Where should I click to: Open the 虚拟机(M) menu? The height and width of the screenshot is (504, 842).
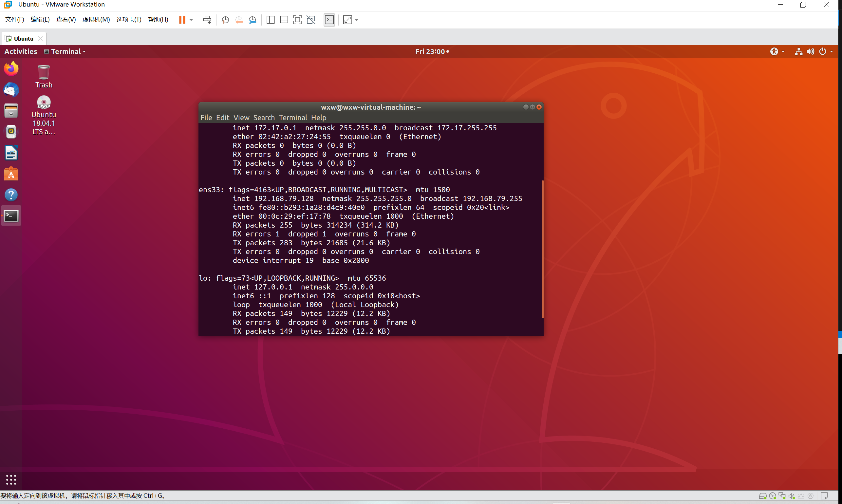click(96, 20)
